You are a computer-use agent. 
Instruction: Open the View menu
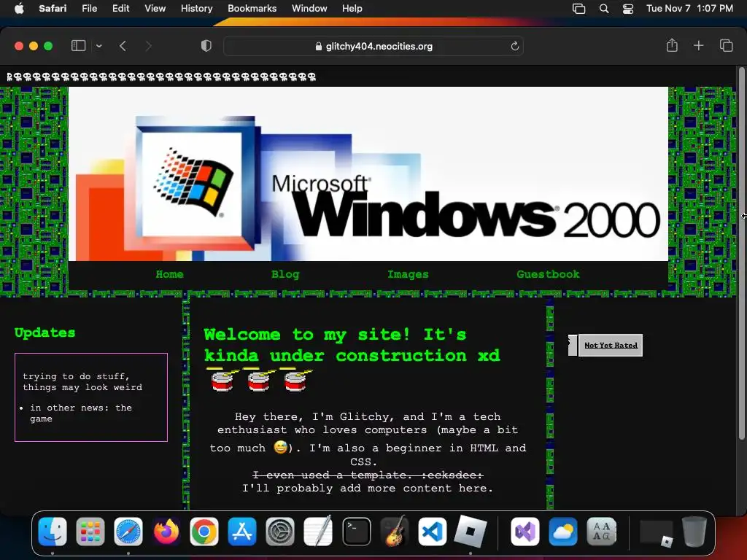pyautogui.click(x=155, y=8)
